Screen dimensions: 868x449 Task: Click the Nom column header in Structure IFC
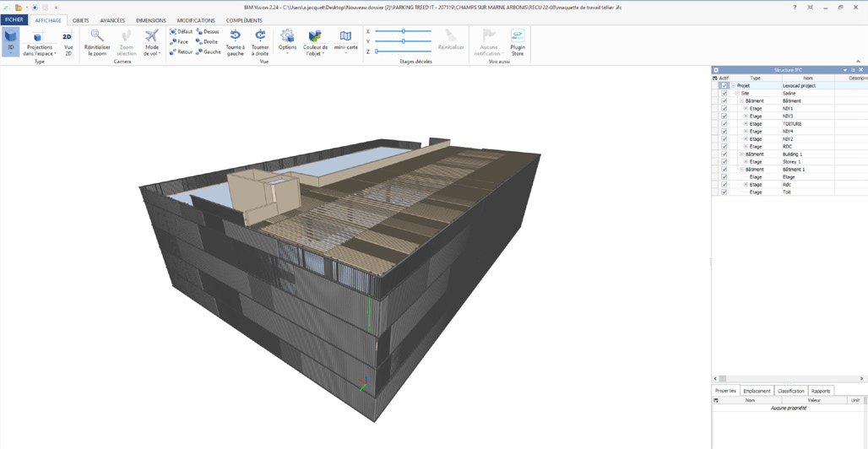808,78
